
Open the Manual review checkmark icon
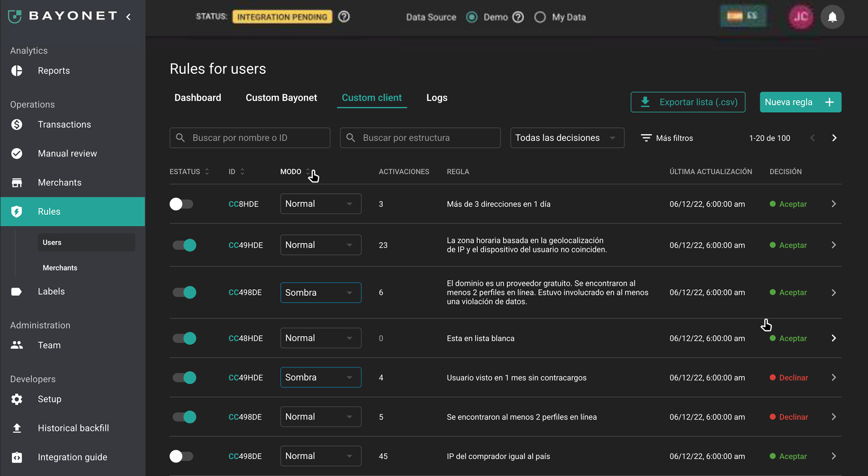[x=17, y=153]
